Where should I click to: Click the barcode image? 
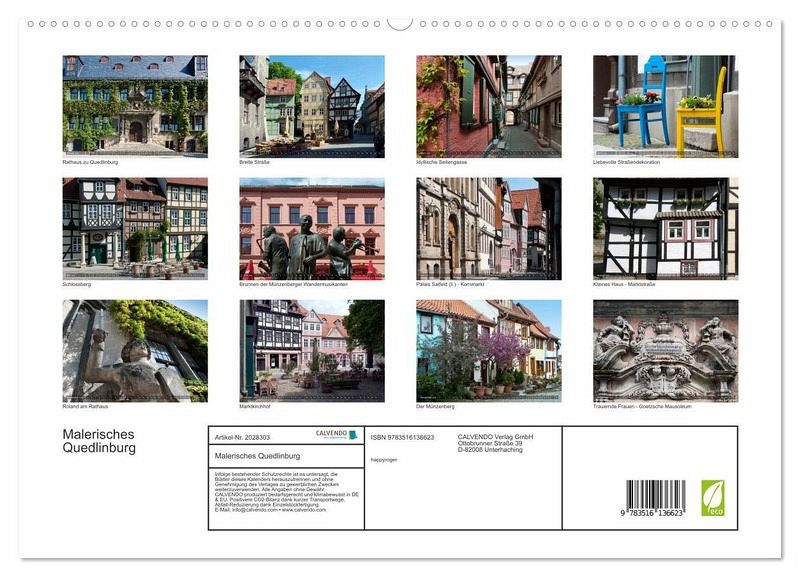[x=655, y=498]
